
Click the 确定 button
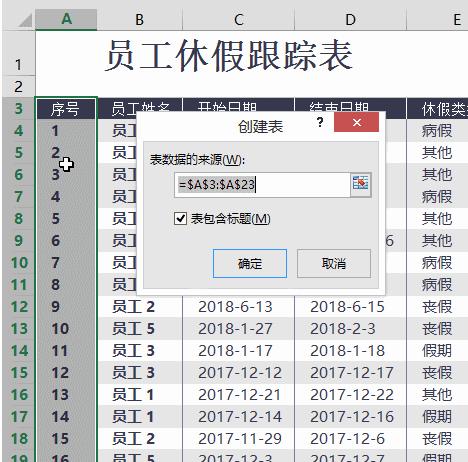click(250, 263)
